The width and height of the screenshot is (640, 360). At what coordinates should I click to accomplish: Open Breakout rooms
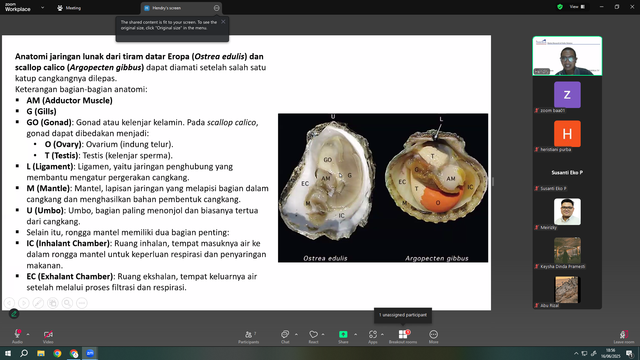[x=403, y=336]
